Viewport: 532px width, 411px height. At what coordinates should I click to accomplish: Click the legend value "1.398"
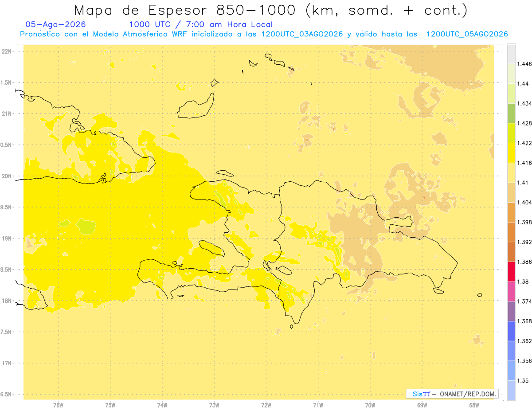(x=524, y=222)
